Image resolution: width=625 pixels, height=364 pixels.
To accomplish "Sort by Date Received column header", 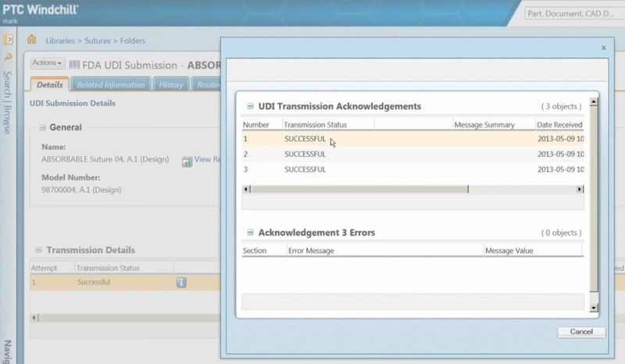I will click(x=559, y=125).
